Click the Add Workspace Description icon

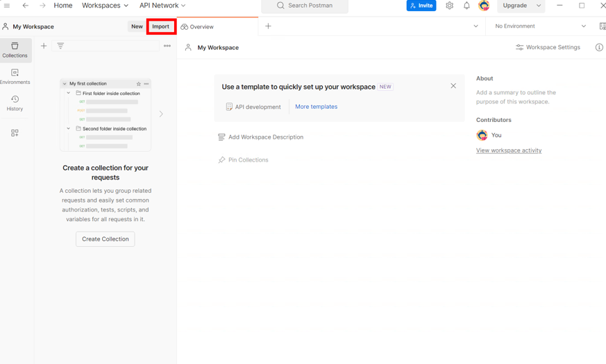pyautogui.click(x=221, y=137)
